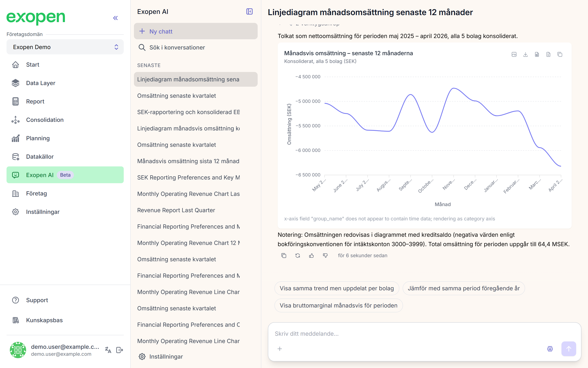The image size is (588, 368).
Task: Open Data Layer section
Action: click(x=65, y=83)
